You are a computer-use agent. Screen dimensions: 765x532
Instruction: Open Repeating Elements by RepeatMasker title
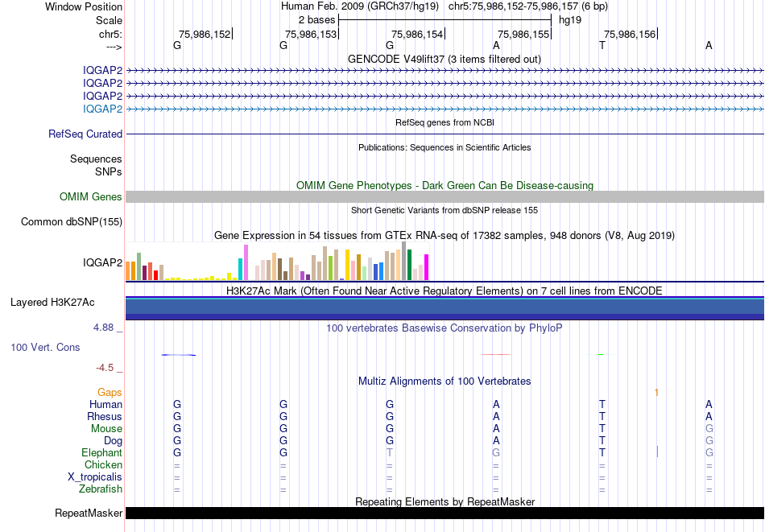445,501
